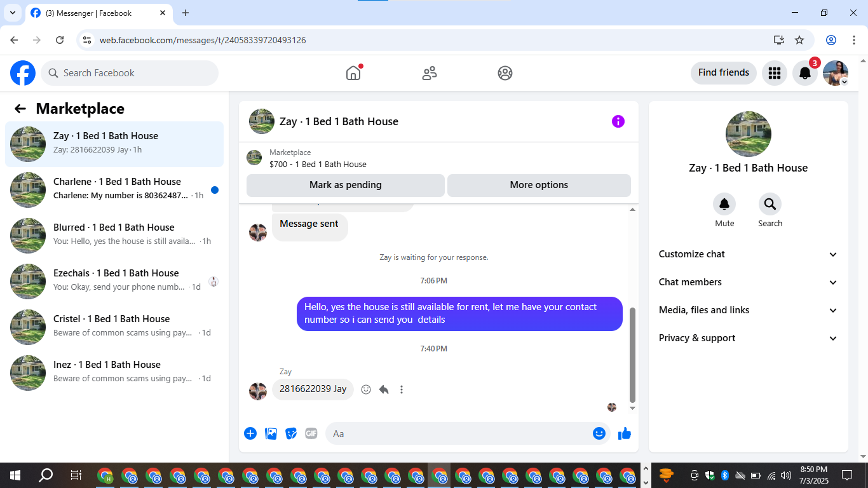Open more actions plus icon
The image size is (868, 488).
tap(250, 433)
